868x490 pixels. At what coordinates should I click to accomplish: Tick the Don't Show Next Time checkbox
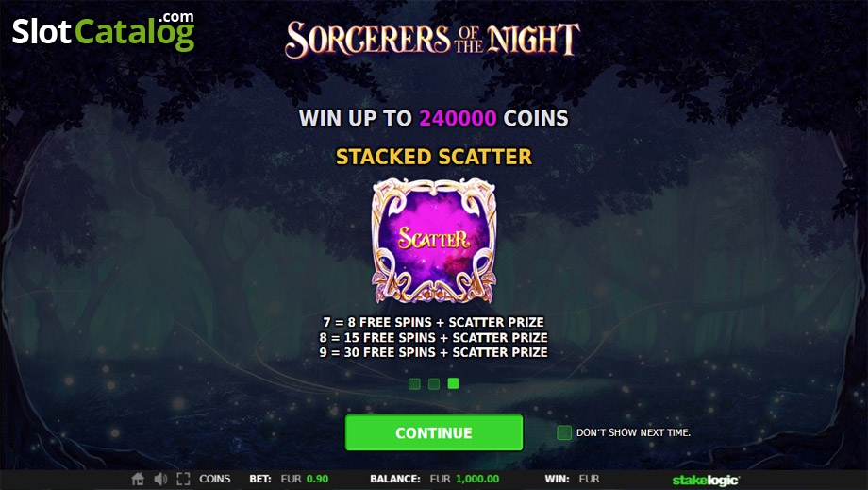tap(564, 432)
